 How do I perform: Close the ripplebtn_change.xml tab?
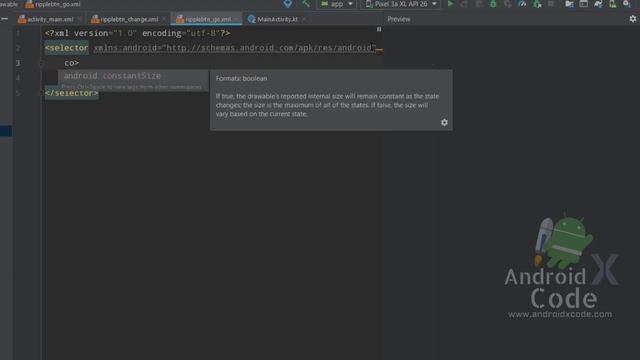coord(164,19)
